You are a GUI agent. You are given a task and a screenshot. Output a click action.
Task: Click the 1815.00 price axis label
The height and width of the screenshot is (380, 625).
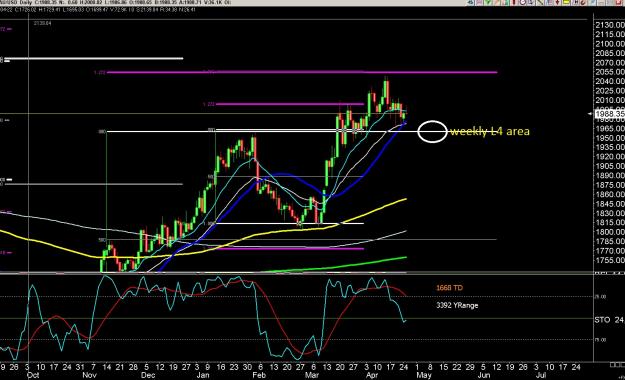click(609, 222)
